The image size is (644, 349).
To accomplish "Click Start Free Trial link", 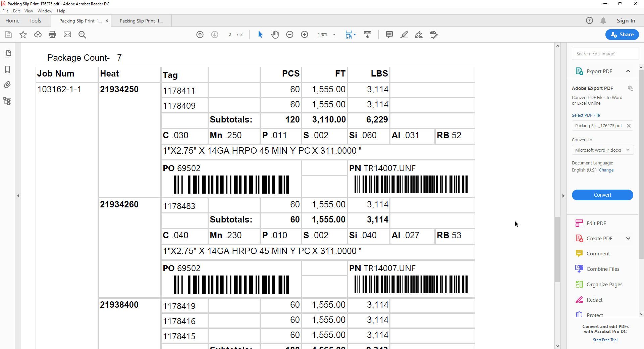I will [x=605, y=340].
